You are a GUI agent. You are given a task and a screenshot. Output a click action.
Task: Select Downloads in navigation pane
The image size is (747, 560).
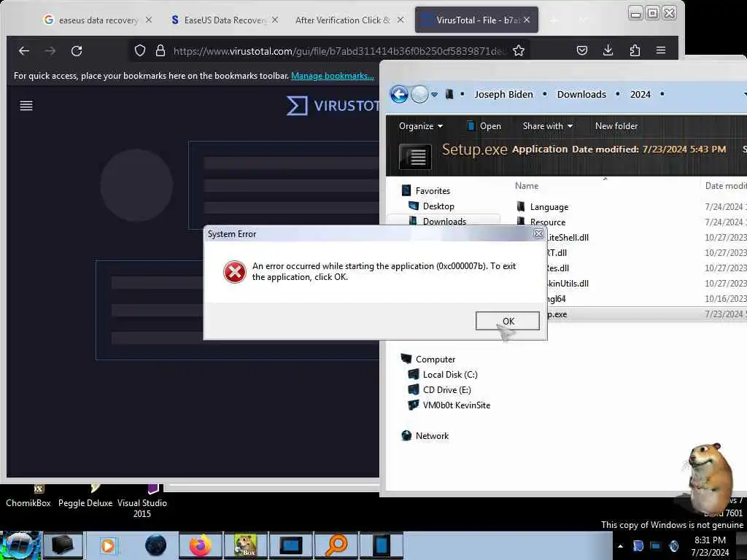tap(444, 221)
